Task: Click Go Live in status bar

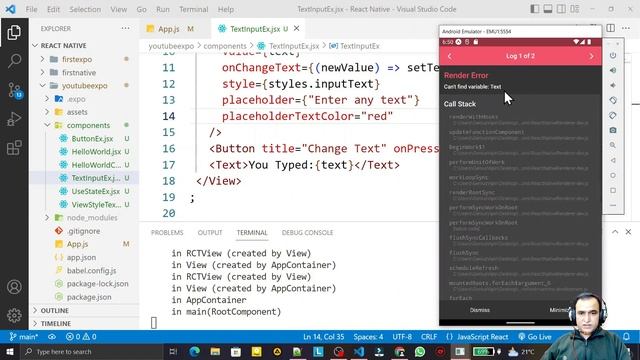Action: (x=535, y=337)
